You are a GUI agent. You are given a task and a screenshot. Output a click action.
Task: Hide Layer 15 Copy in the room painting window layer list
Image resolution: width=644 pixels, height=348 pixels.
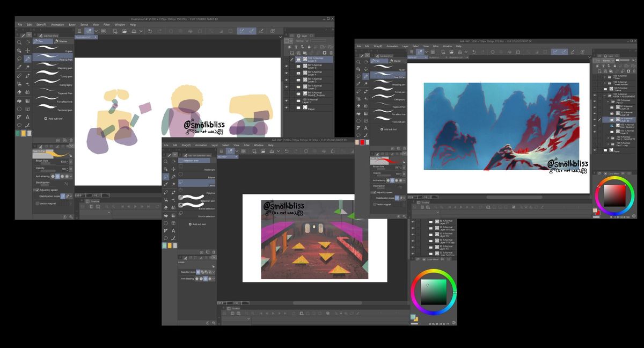(x=413, y=241)
